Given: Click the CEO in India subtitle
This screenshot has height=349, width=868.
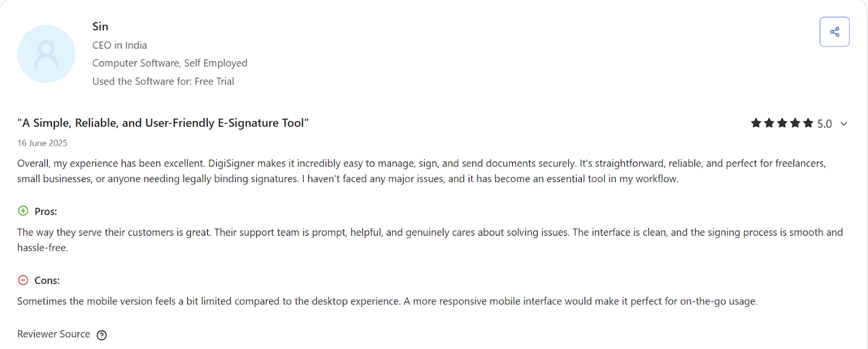Looking at the screenshot, I should point(119,45).
